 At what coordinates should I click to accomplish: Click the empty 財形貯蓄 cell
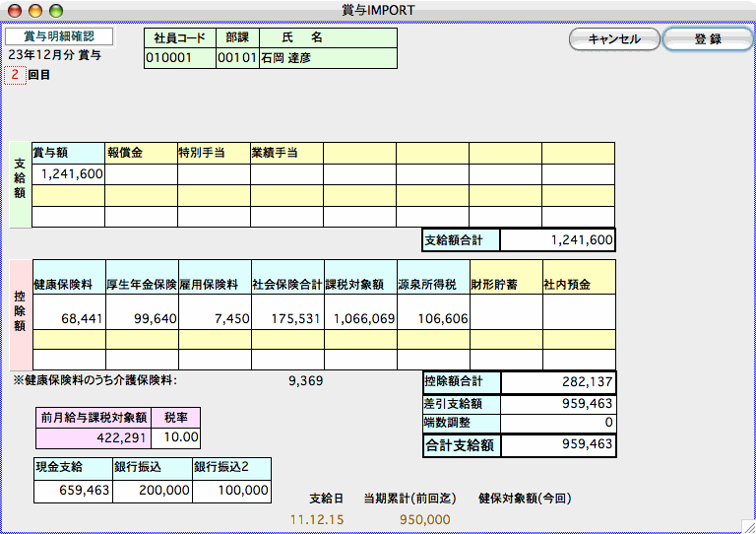point(505,318)
